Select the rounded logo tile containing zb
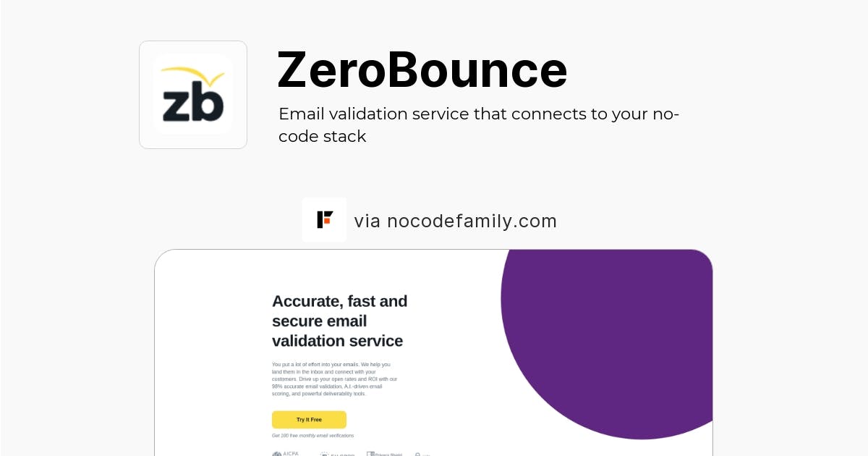Viewport: 868px width, 456px height. coord(193,94)
